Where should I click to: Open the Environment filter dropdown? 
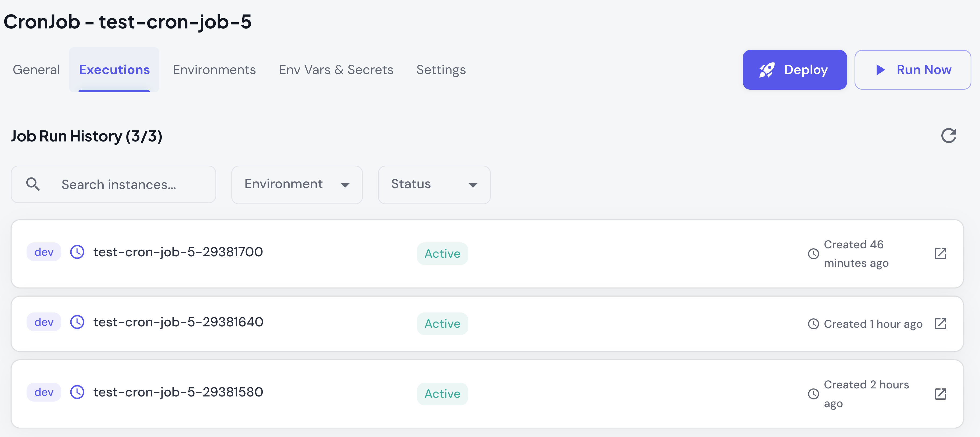point(297,185)
